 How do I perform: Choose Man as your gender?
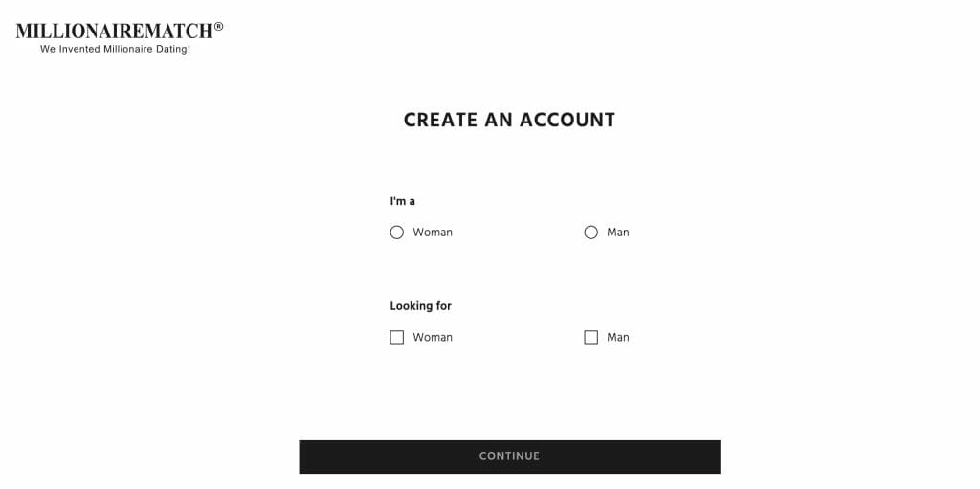[x=591, y=233]
